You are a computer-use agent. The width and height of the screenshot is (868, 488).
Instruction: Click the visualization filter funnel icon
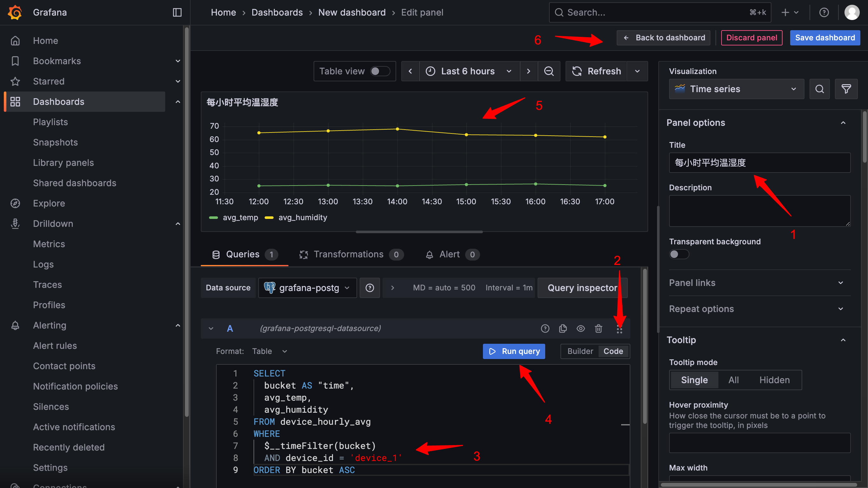pos(846,89)
